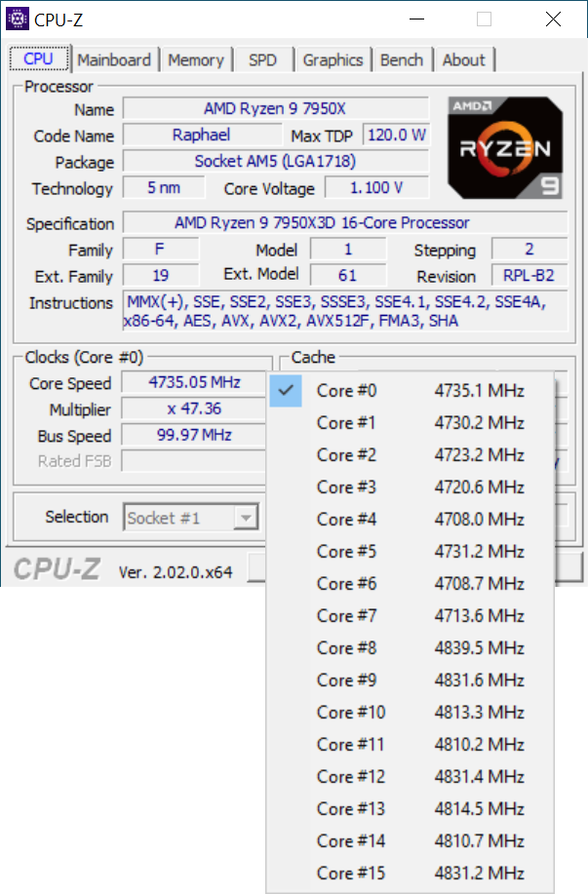Click the Technology value 5 nm
Image resolution: width=588 pixels, height=894 pixels.
(164, 187)
